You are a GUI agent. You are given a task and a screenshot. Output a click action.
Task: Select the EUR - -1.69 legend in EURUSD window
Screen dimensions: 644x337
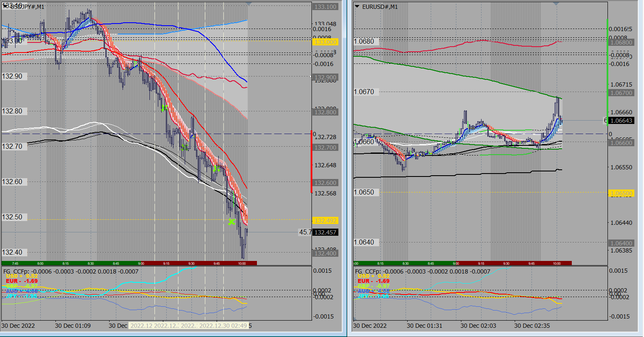click(374, 281)
